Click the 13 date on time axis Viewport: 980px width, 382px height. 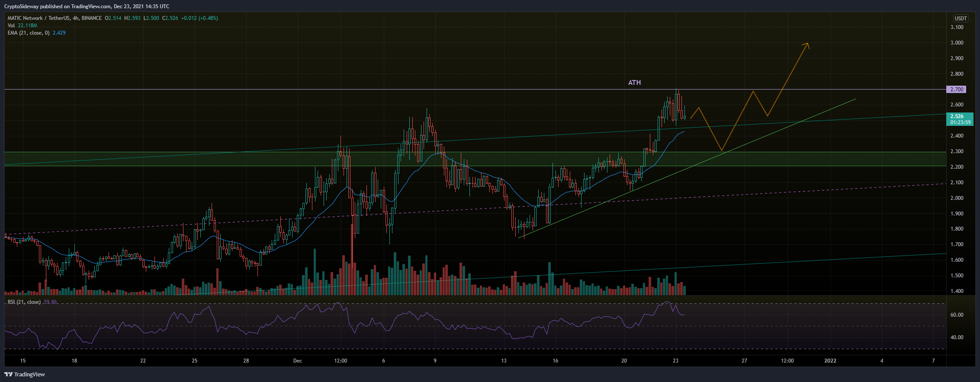coord(504,361)
